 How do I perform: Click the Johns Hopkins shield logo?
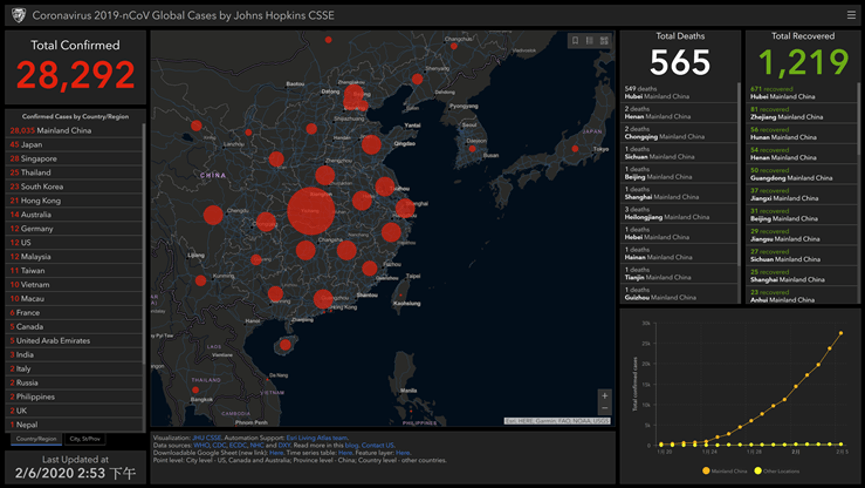tap(18, 15)
